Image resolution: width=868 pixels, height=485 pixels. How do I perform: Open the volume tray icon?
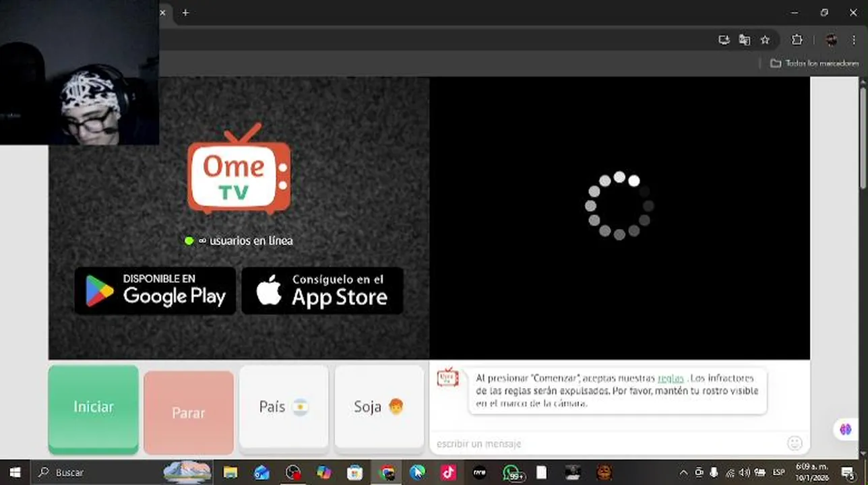point(744,472)
